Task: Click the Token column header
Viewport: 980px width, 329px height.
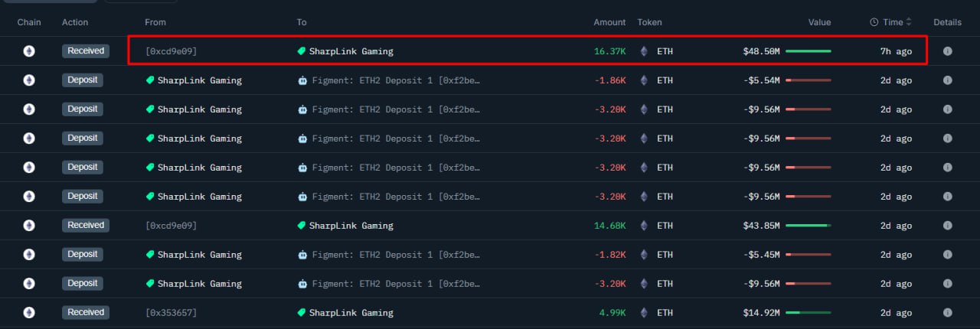Action: pyautogui.click(x=649, y=22)
